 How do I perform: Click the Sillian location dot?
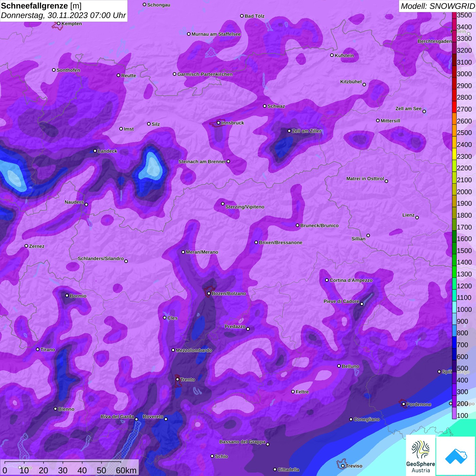point(368,235)
